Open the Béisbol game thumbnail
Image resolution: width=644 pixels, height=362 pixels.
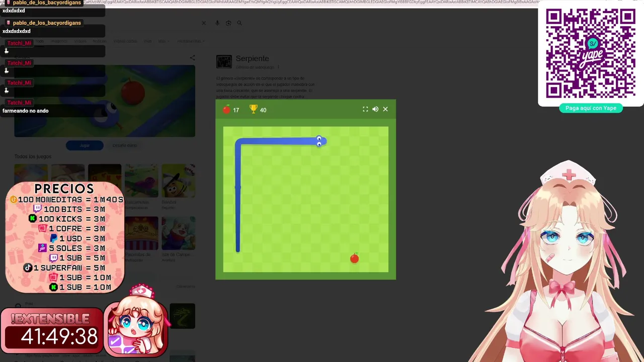pos(178,181)
